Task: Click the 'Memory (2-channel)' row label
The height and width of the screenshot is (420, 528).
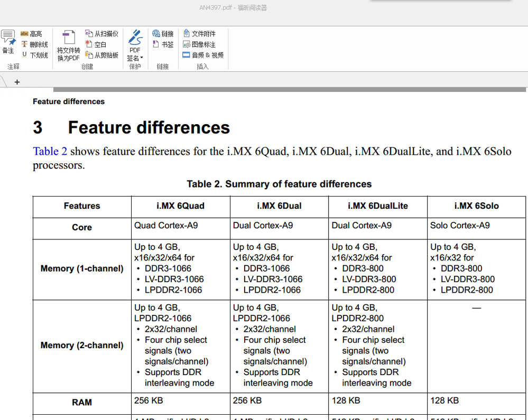Action: point(82,346)
